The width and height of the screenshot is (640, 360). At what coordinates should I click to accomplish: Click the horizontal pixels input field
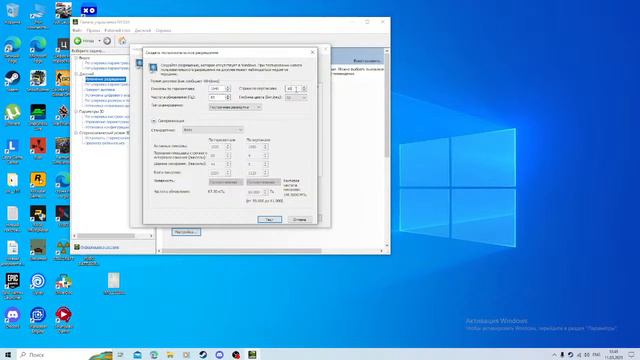(x=217, y=89)
